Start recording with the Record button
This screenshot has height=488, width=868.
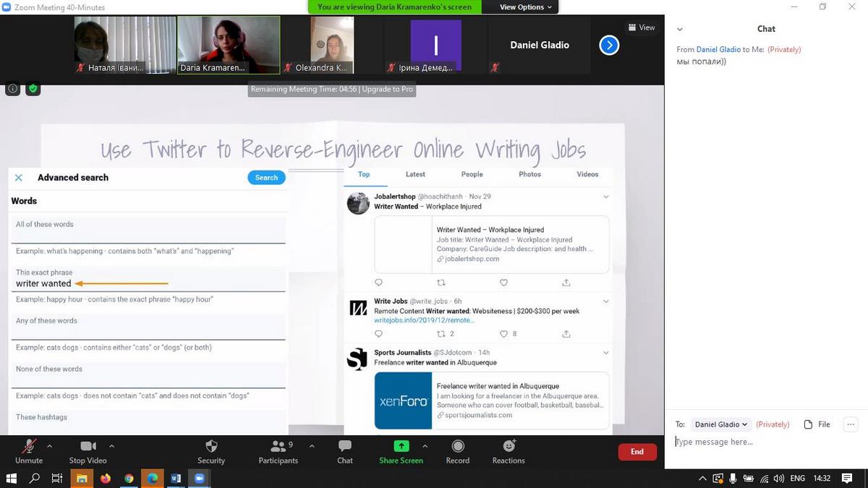click(x=457, y=451)
